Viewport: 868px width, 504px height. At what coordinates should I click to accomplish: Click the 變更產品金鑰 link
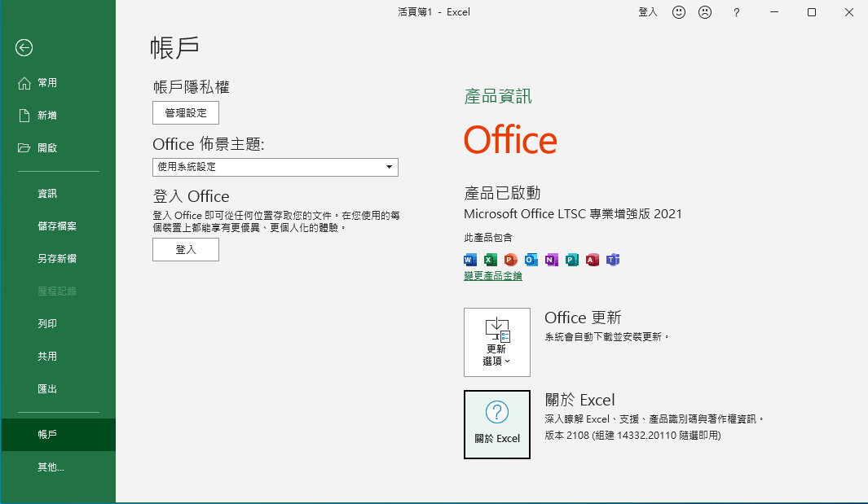point(492,275)
